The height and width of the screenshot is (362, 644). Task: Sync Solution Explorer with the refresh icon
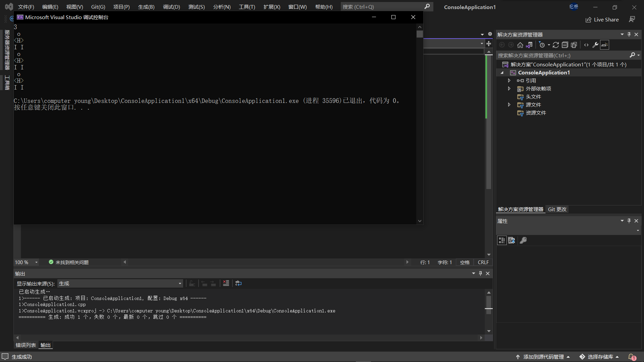point(556,45)
